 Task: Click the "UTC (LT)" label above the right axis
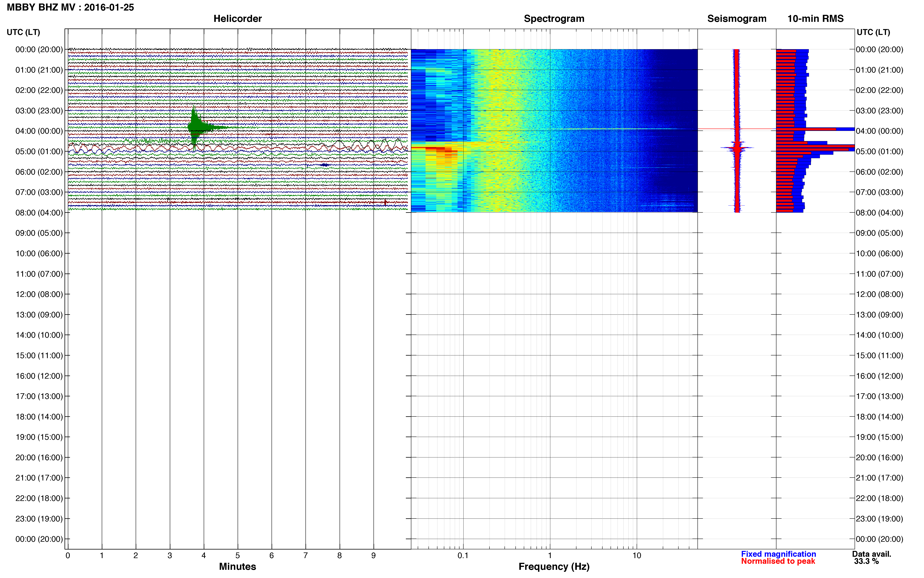(873, 32)
